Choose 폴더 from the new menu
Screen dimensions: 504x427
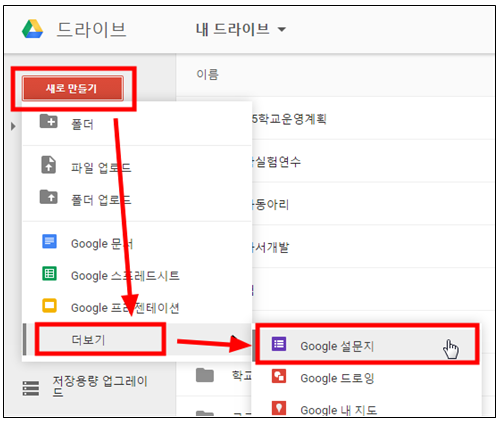point(137,124)
